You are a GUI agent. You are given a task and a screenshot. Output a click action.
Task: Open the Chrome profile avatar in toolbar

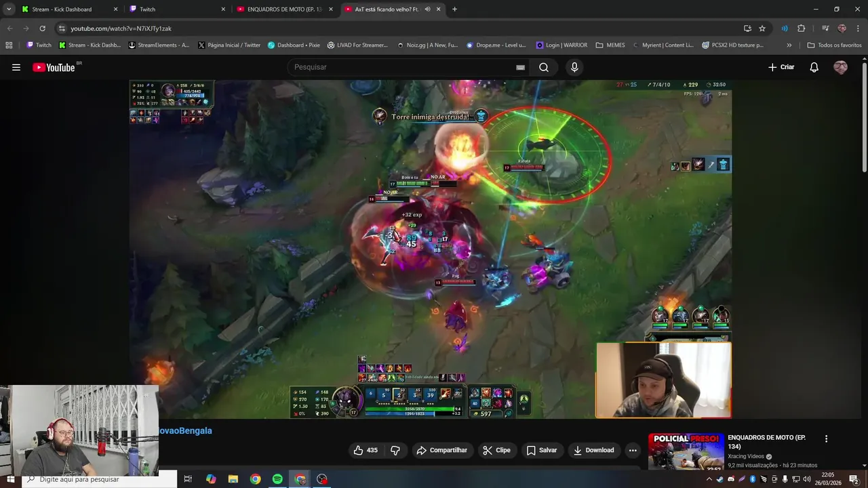[842, 28]
